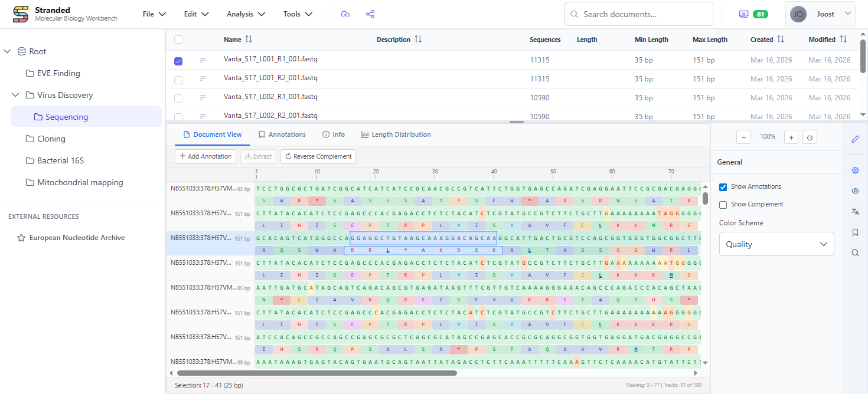Open the Analysis menu
Screen dimensions: 868x394
(246, 14)
